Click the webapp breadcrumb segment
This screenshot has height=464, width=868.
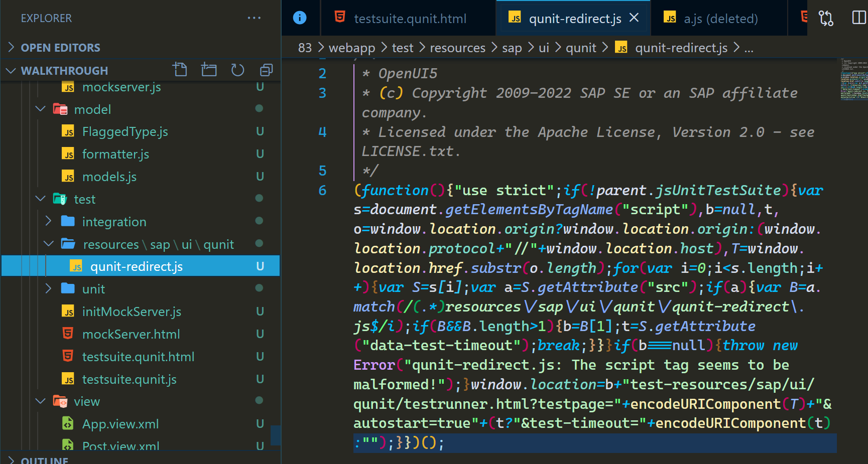352,48
